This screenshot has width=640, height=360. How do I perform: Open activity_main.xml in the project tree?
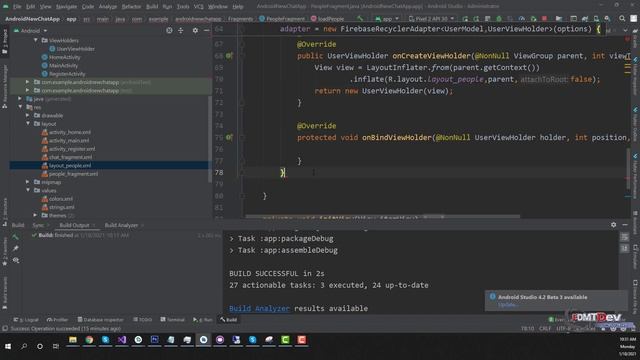(69, 140)
